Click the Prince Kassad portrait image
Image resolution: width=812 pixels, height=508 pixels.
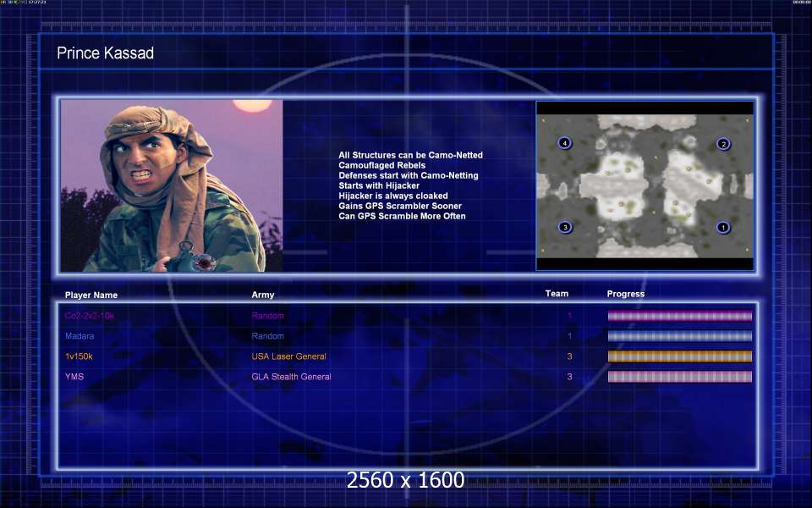(x=172, y=185)
